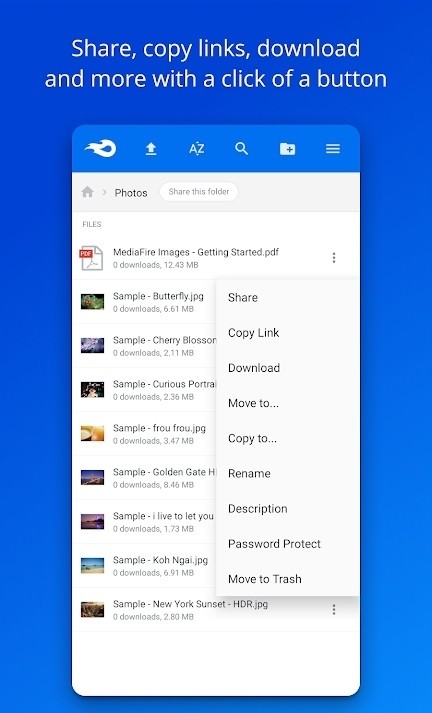
Task: Select Share from the context menu
Action: pos(243,297)
